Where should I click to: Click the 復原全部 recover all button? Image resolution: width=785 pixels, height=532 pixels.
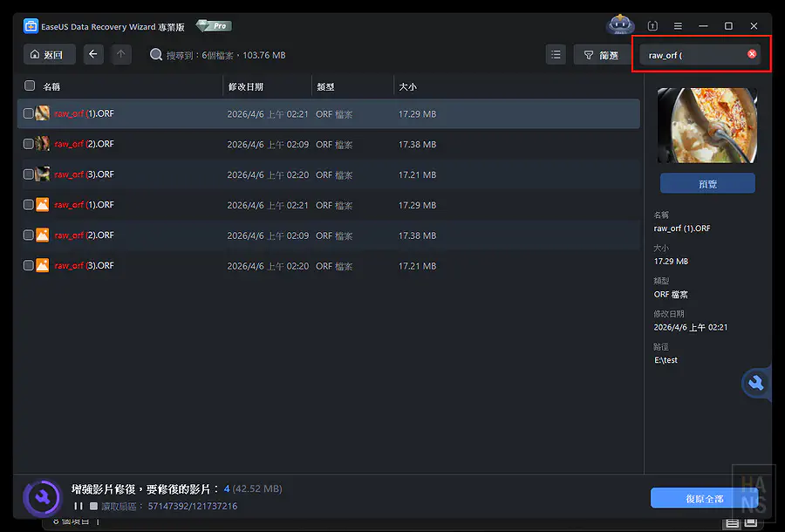coord(703,498)
